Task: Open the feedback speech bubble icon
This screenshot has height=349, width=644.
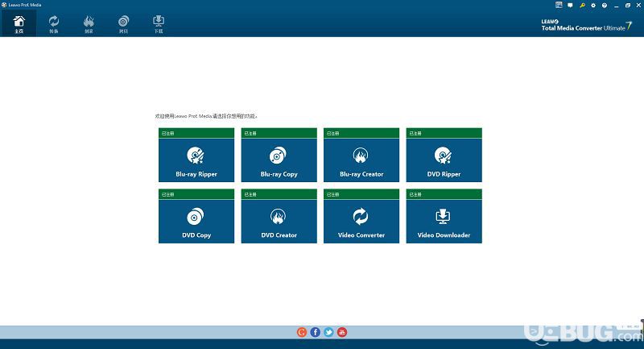Action: pos(570,6)
